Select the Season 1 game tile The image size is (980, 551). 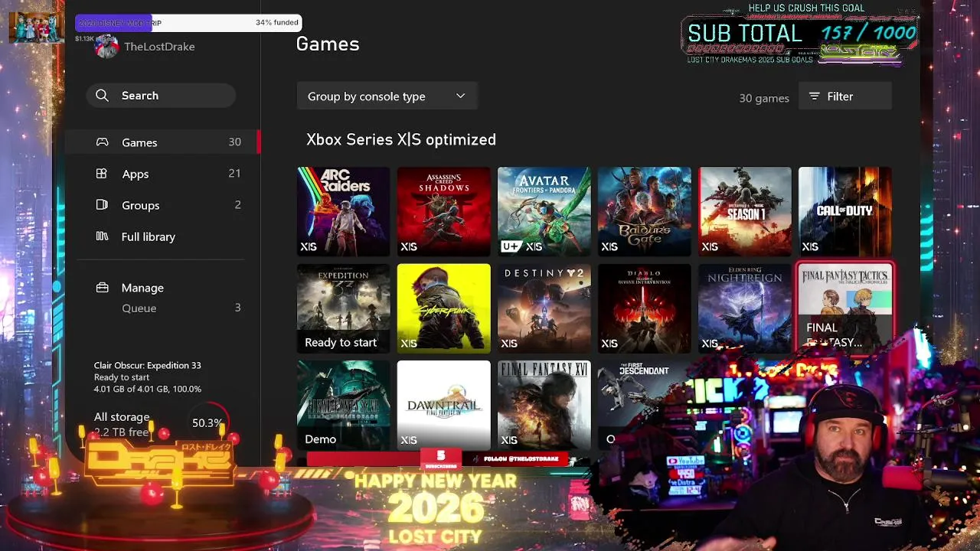pos(744,211)
